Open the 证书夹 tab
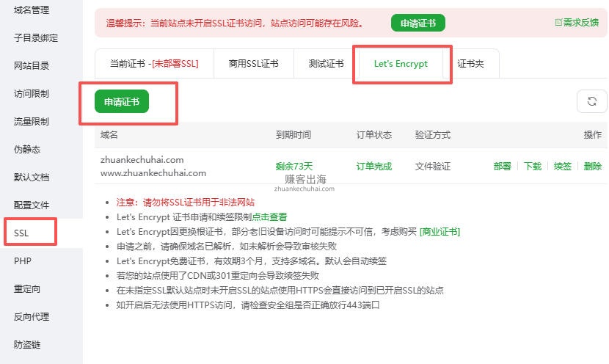This screenshot has width=609, height=364. pyautogui.click(x=470, y=64)
